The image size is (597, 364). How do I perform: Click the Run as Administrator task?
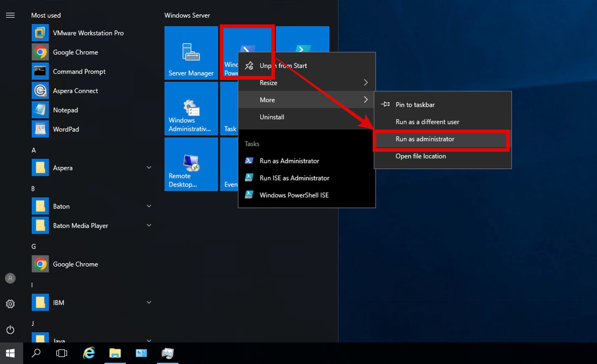pos(307,161)
